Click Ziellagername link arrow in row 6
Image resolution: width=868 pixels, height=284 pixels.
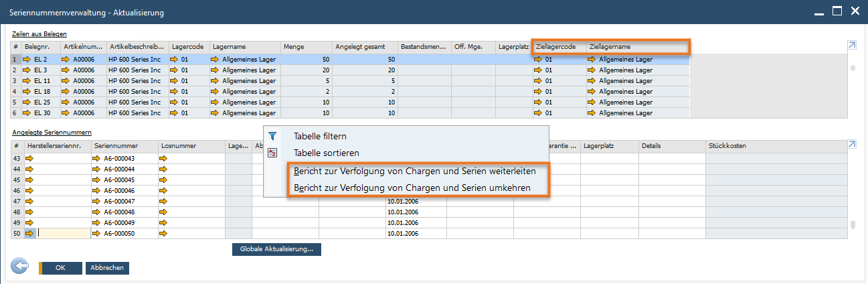pyautogui.click(x=592, y=113)
